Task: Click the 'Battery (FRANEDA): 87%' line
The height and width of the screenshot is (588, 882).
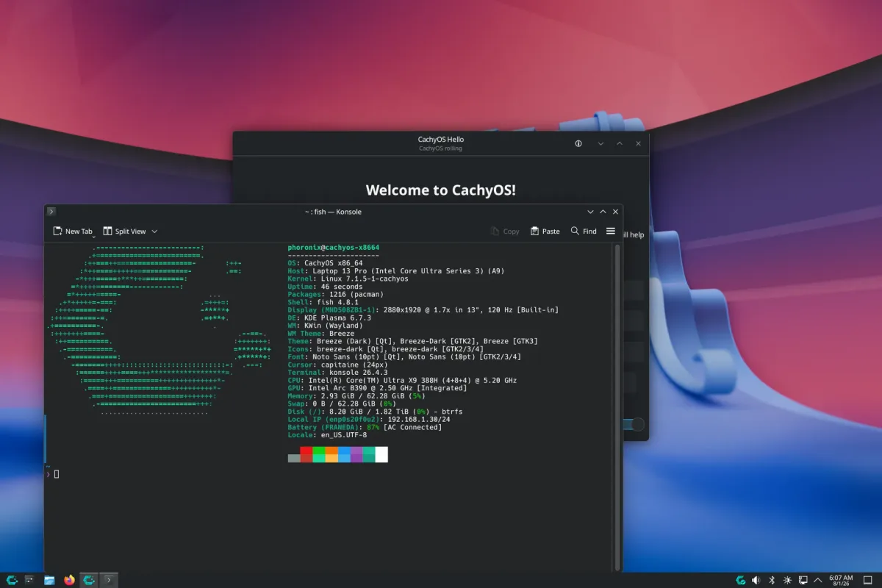Action: [365, 427]
